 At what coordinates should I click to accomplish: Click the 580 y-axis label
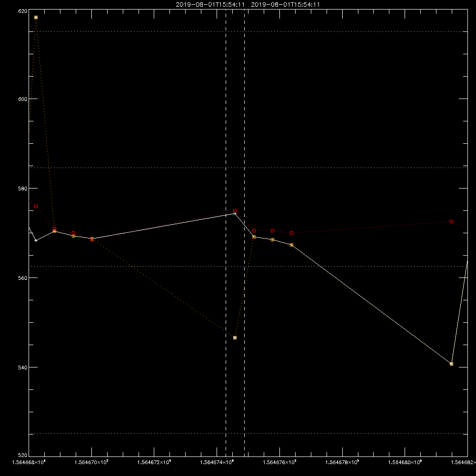pos(23,188)
